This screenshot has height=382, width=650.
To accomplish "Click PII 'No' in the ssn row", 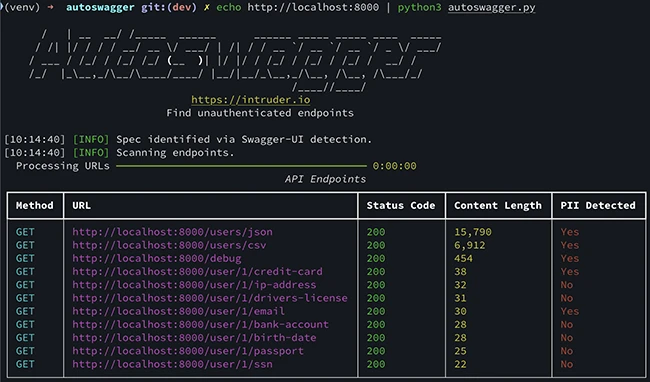I will pyautogui.click(x=567, y=365).
